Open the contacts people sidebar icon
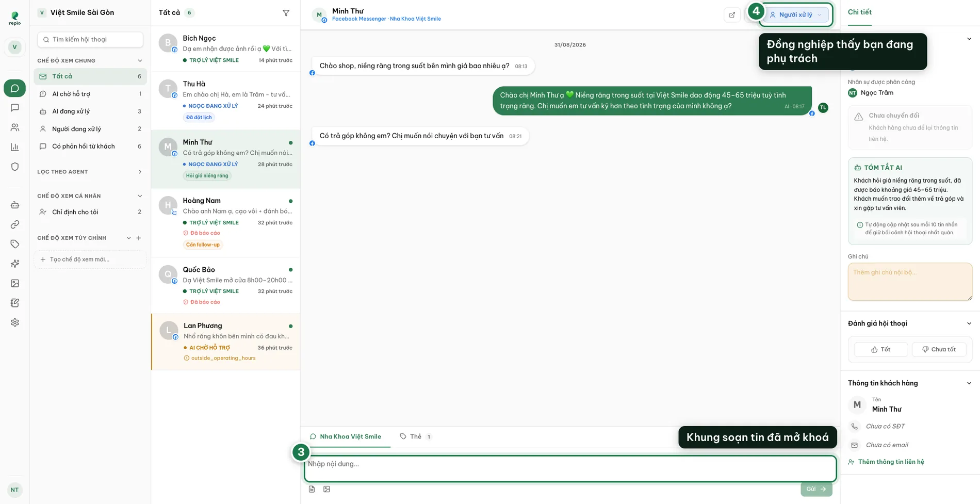980x504 pixels. (15, 127)
